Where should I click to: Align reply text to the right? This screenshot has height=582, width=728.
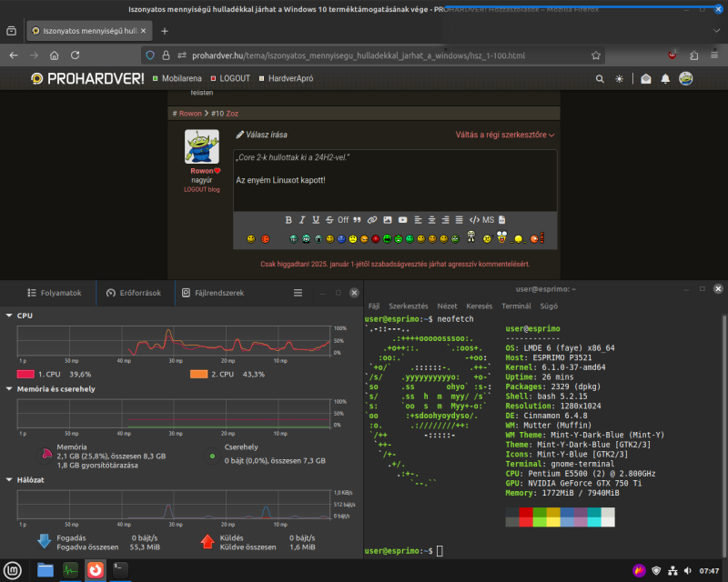point(445,220)
